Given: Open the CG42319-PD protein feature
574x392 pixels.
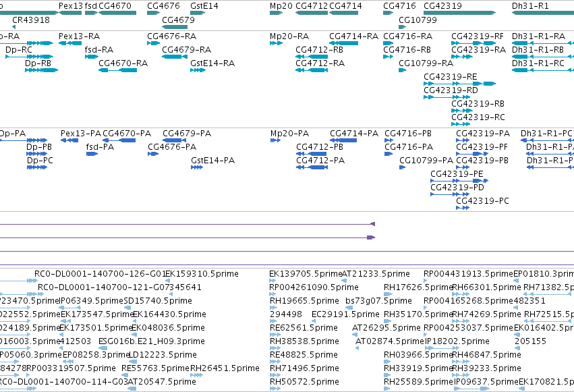Looking at the screenshot, I should (450, 194).
